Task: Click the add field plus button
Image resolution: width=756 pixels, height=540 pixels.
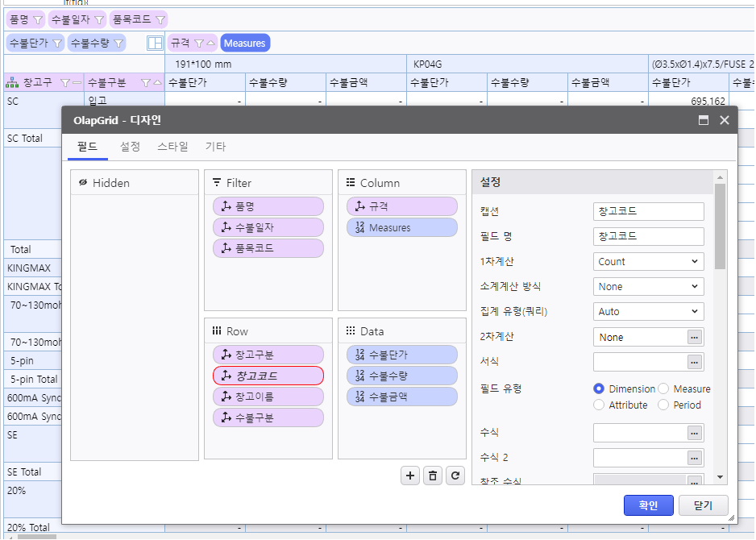Action: coord(409,476)
